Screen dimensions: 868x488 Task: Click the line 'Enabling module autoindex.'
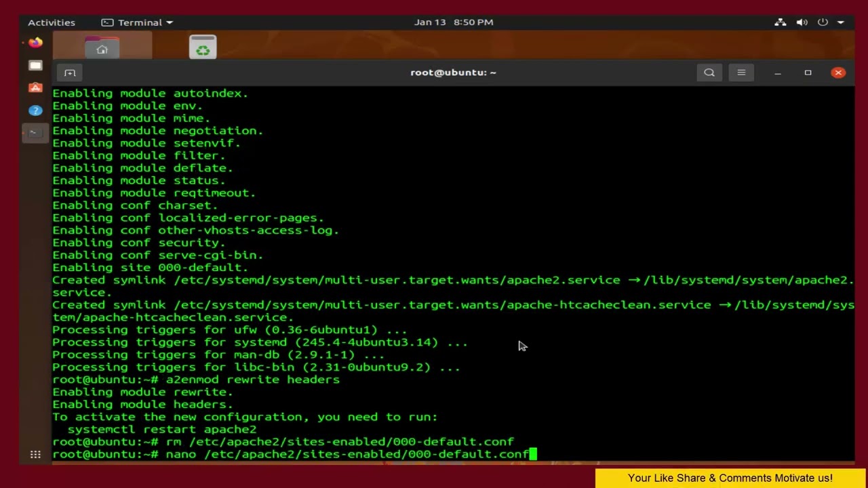click(151, 94)
